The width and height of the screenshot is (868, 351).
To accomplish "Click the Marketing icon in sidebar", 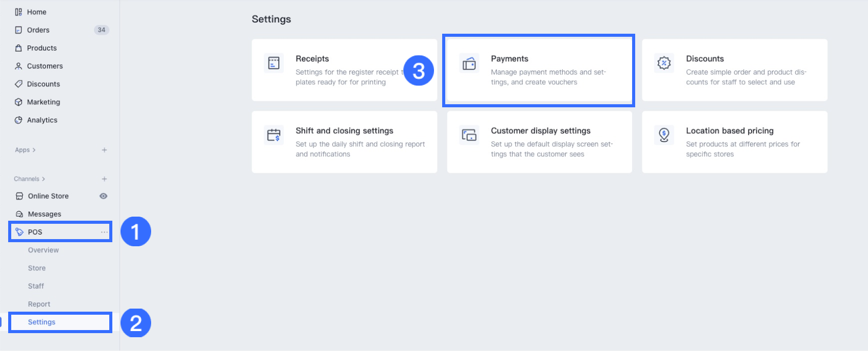I will (x=18, y=102).
